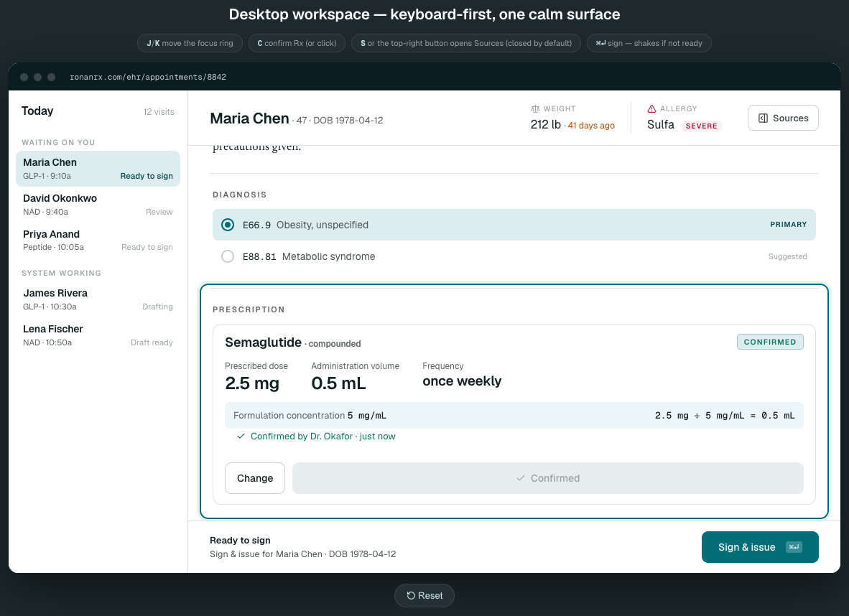The height and width of the screenshot is (616, 849).
Task: Click the 212 lb weight value
Action: coord(546,124)
